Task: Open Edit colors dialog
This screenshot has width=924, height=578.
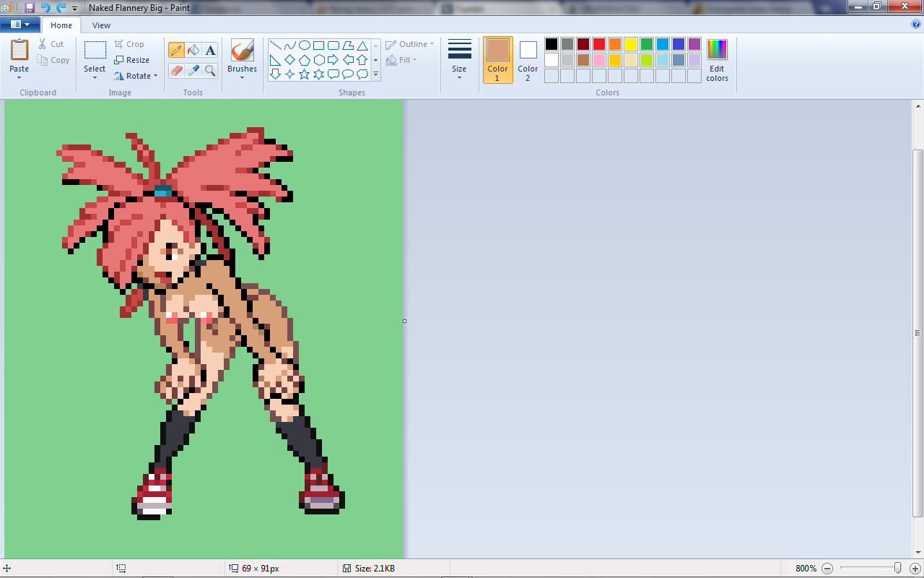Action: pos(717,60)
